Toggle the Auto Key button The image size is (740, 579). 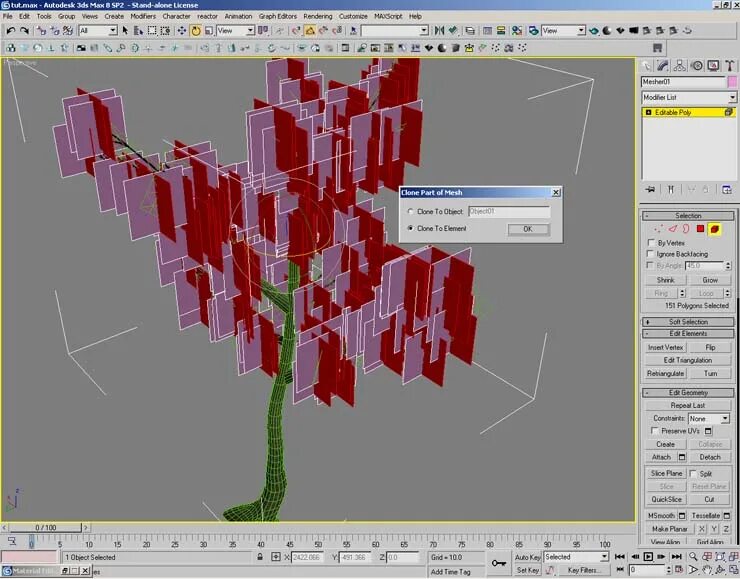point(527,557)
